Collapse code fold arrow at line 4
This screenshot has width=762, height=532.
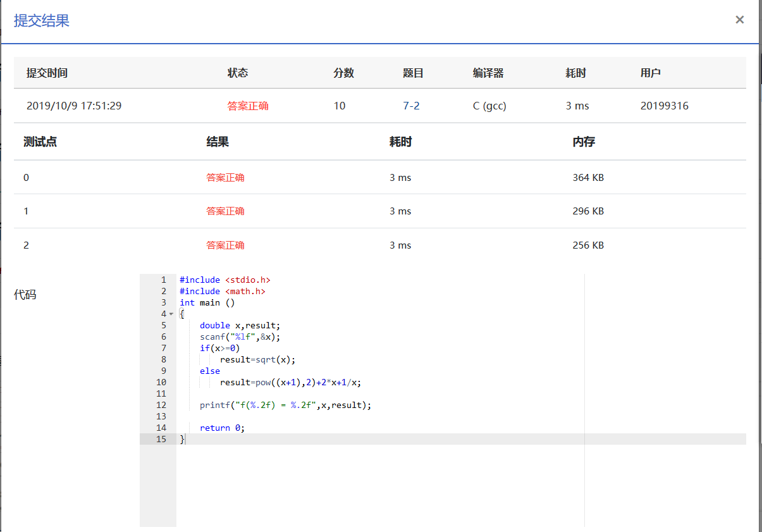[x=171, y=314]
